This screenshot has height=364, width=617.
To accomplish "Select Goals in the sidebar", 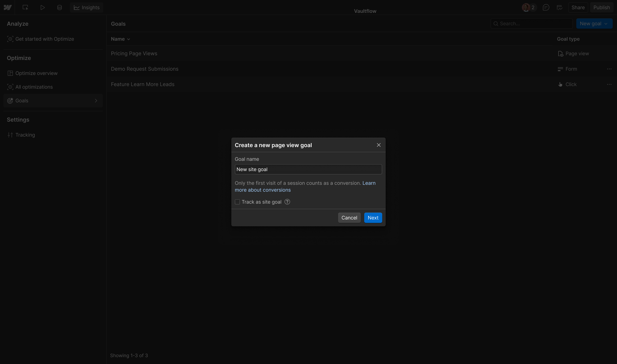I will (x=53, y=101).
